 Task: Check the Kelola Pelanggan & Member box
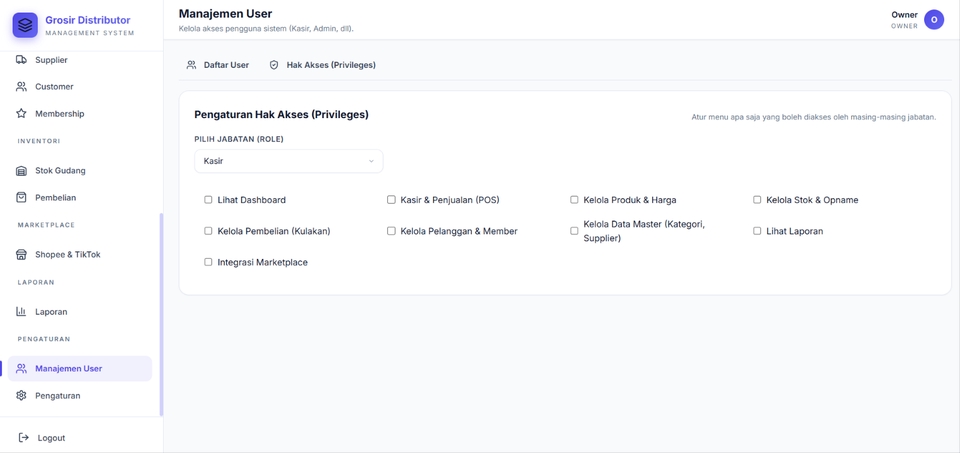(x=391, y=231)
